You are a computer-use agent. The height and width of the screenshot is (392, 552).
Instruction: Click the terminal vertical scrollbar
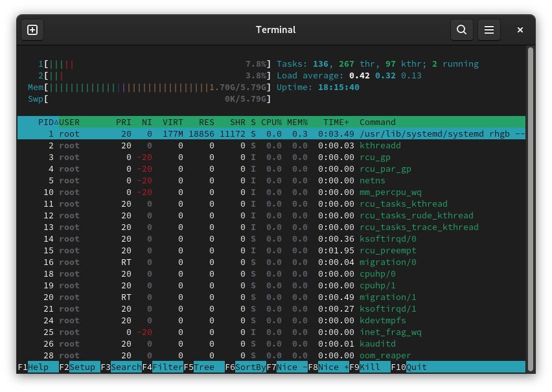click(x=531, y=208)
